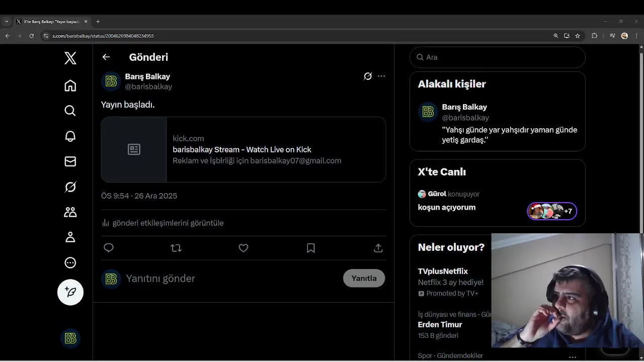Open Barış Balkay's name in the post header
644x362 pixels.
click(x=147, y=76)
